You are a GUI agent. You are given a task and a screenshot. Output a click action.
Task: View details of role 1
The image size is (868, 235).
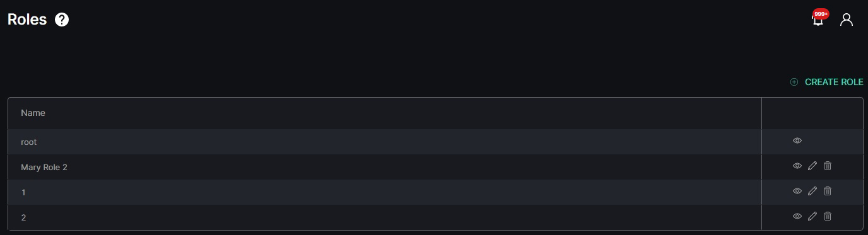pyautogui.click(x=797, y=191)
